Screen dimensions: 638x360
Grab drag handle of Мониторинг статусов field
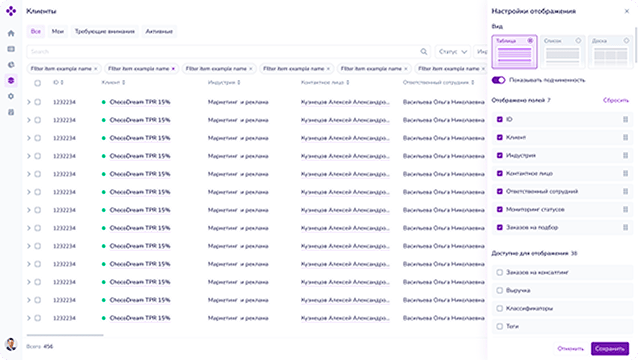click(x=625, y=209)
